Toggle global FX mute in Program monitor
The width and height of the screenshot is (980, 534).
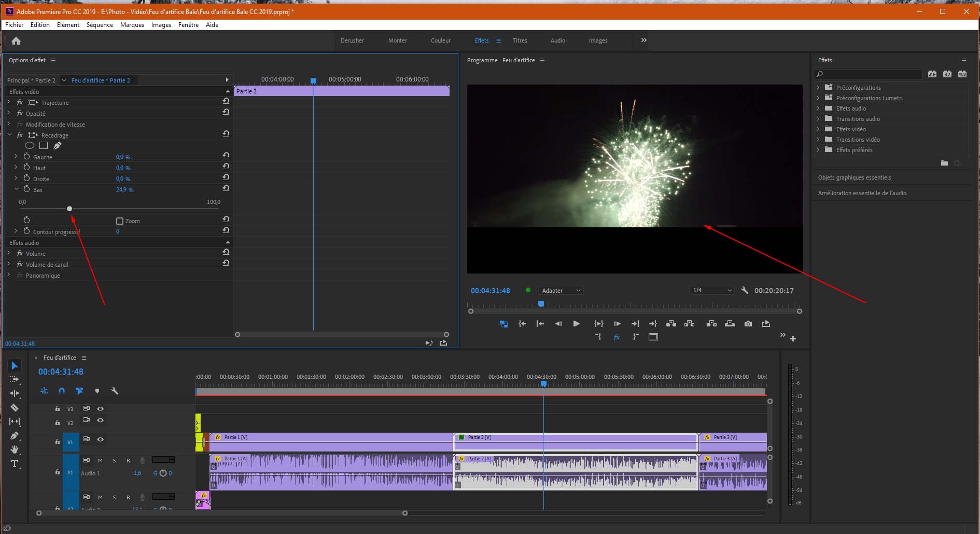point(617,337)
